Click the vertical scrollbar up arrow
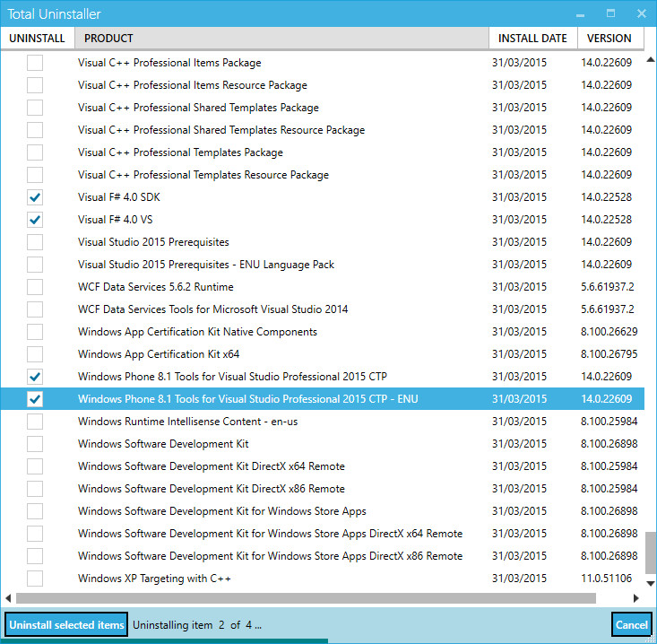 [651, 60]
